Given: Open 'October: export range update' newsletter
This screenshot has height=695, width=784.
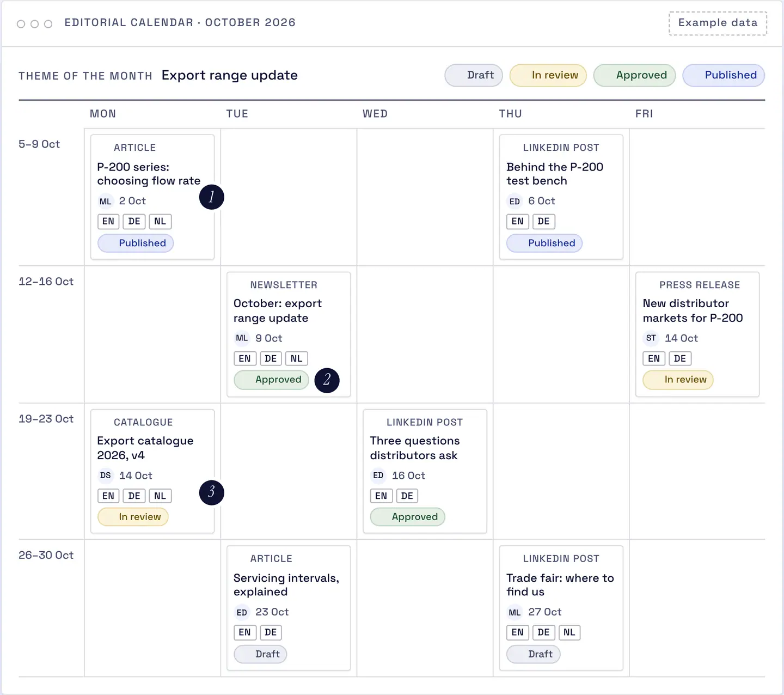Looking at the screenshot, I should [x=278, y=310].
